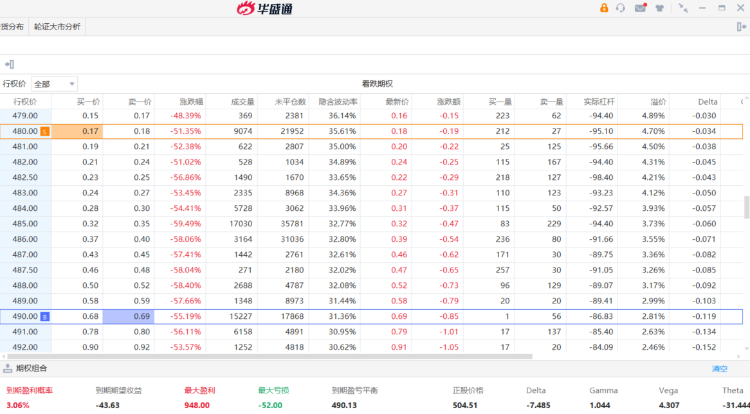Screen dimensions: 750x414
Task: Click premium value 2.81%
Action: (653, 316)
